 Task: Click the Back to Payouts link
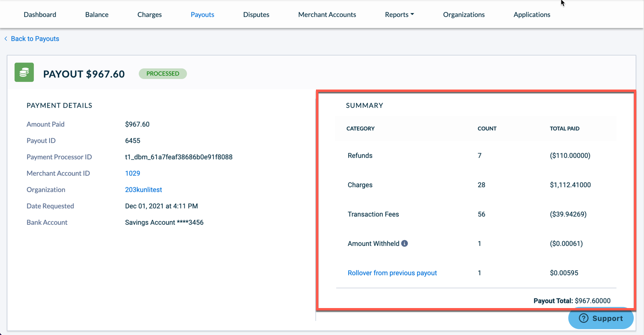tap(35, 39)
